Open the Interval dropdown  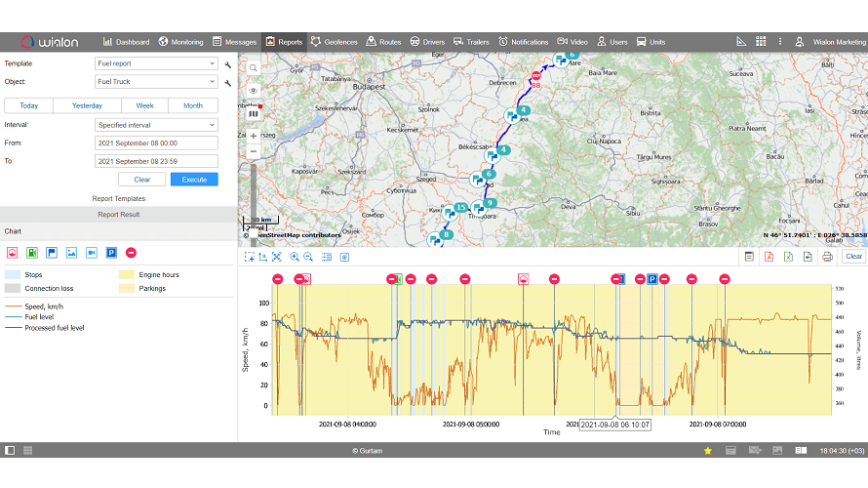click(156, 125)
